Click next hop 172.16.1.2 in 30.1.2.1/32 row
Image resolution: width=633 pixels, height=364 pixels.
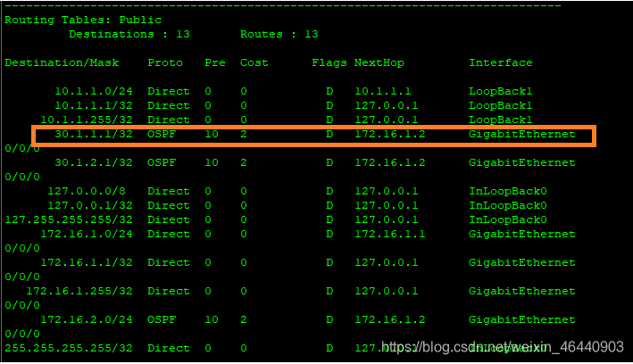point(390,162)
